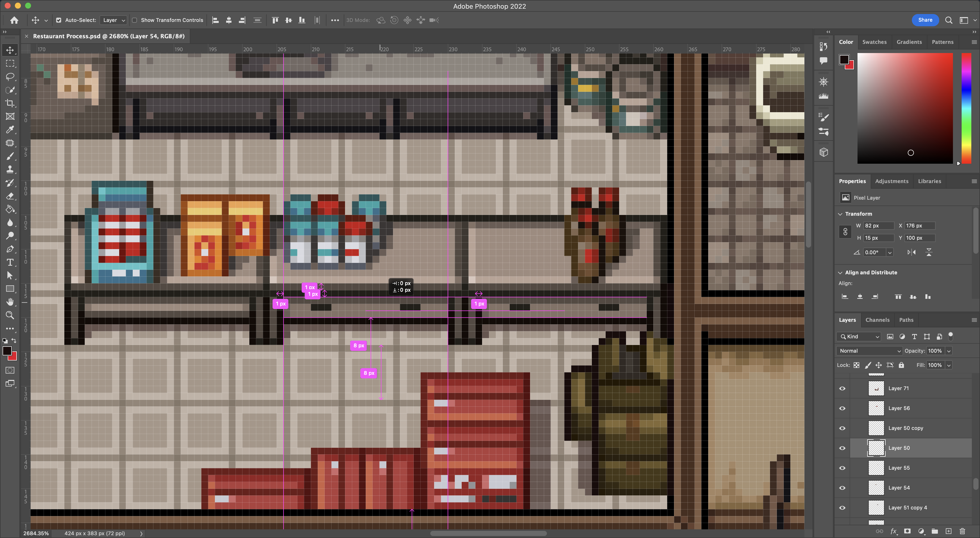Switch to the Patterns tab
The height and width of the screenshot is (538, 980).
point(942,42)
